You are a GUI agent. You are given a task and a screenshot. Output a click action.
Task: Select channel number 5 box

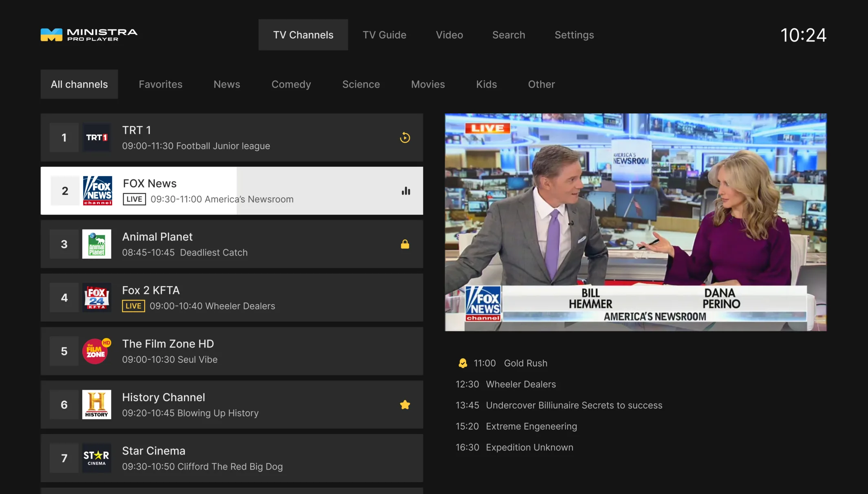coord(64,351)
